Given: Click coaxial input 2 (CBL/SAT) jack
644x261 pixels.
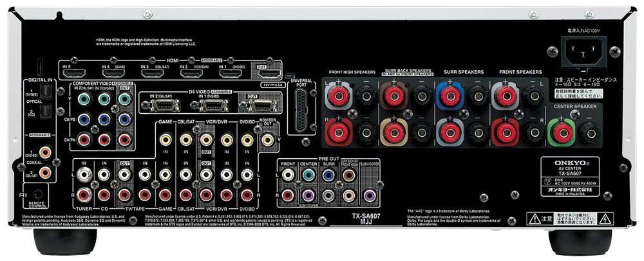Looking at the screenshot, I should (x=45, y=172).
